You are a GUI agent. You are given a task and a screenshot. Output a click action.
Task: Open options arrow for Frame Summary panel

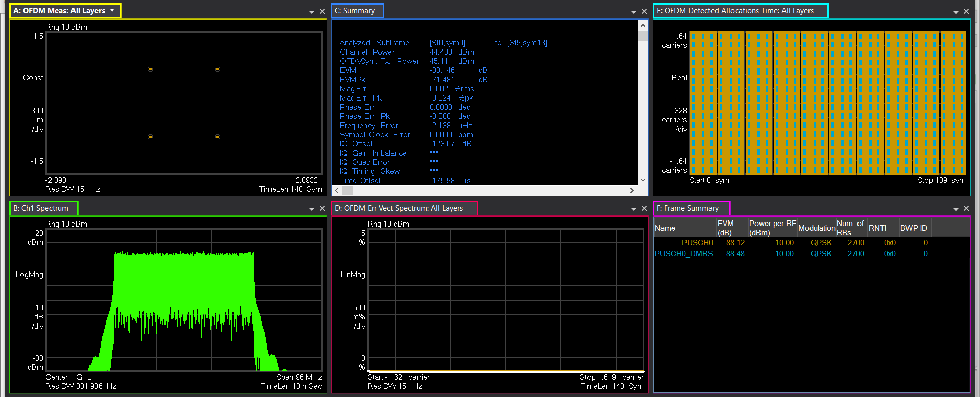pyautogui.click(x=956, y=209)
